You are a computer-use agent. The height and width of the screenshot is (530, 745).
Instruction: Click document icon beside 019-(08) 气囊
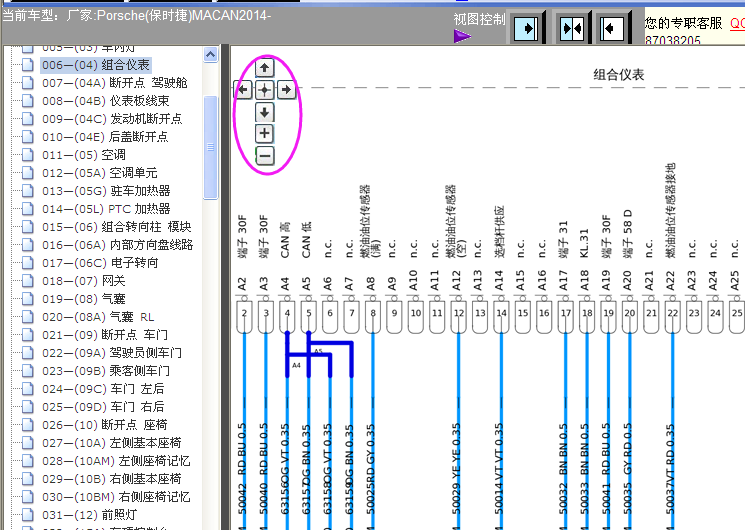pyautogui.click(x=28, y=299)
